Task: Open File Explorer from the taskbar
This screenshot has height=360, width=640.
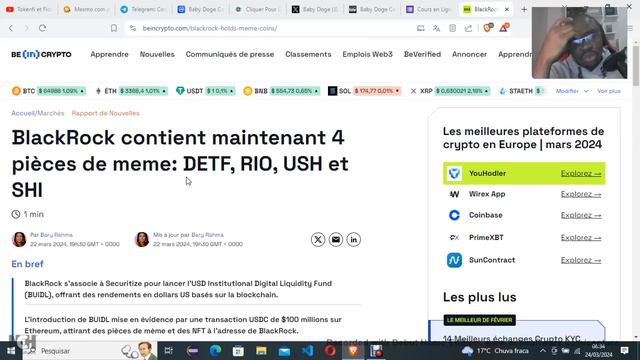Action: (261, 351)
